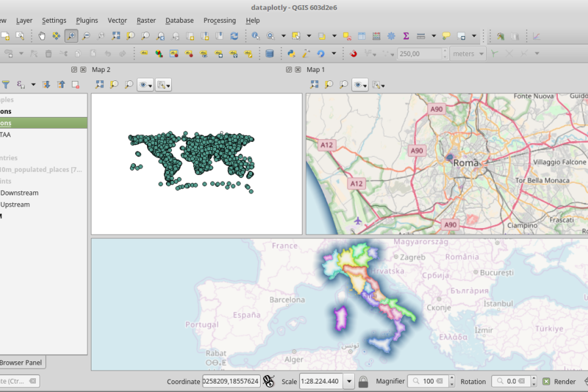The height and width of the screenshot is (392, 588).
Task: Open the Statistical Summary panel
Action: 406,36
